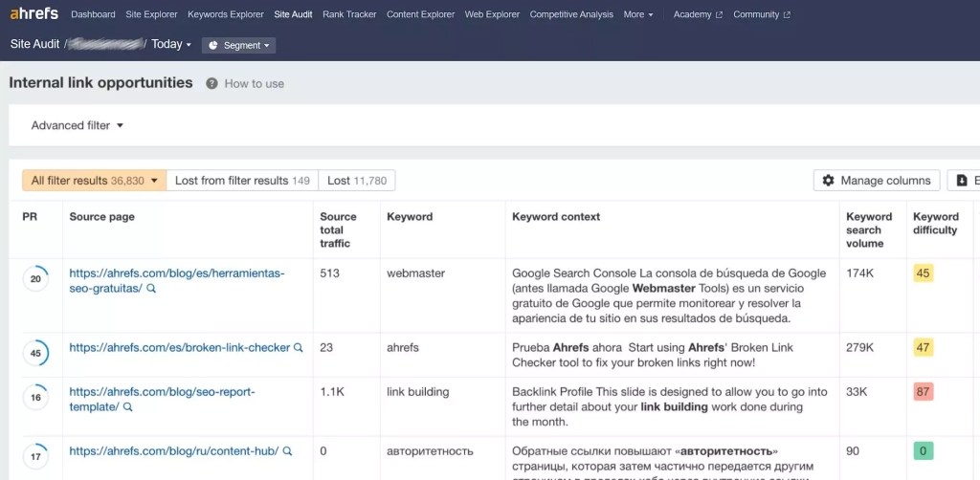Image resolution: width=980 pixels, height=480 pixels.
Task: Expand All filter results dropdown
Action: click(94, 181)
